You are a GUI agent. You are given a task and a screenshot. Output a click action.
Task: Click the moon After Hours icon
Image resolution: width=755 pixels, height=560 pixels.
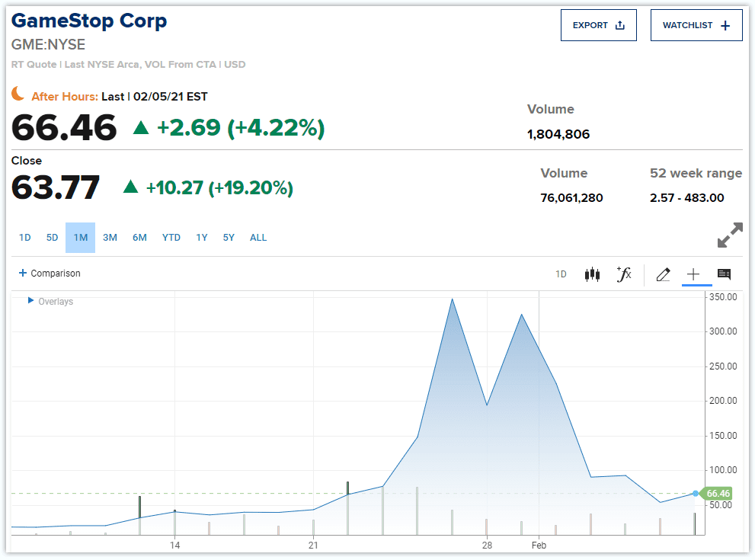point(18,94)
